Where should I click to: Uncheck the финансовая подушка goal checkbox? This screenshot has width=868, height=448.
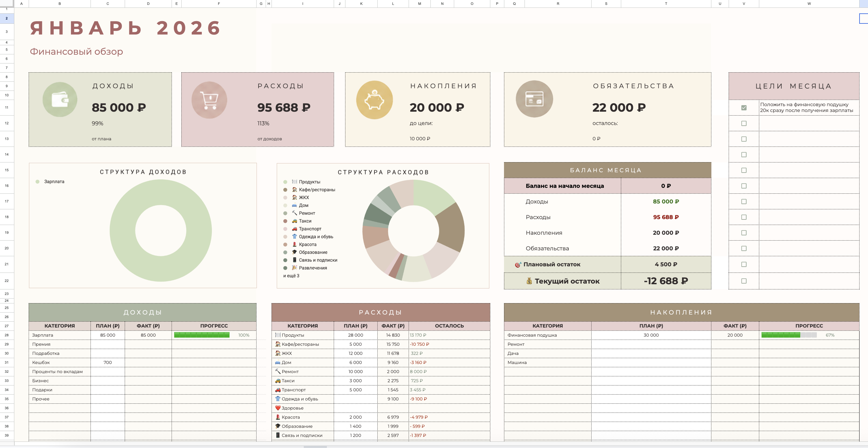(x=744, y=108)
